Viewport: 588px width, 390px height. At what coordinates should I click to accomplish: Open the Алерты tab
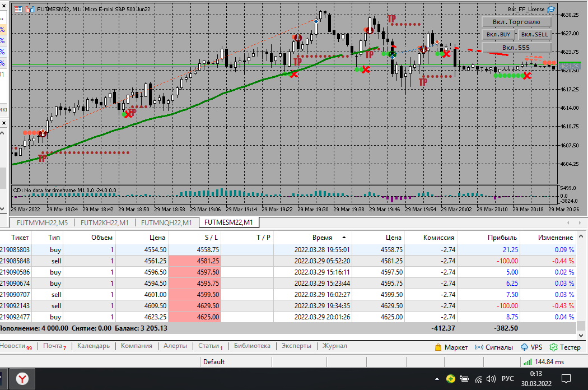[x=175, y=346]
